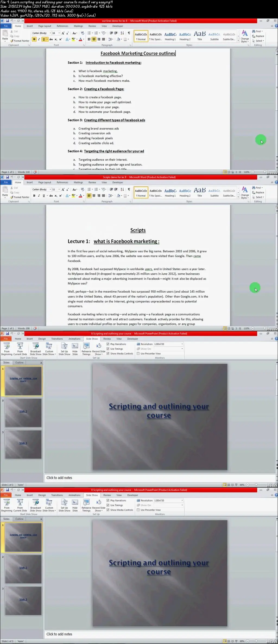Uncheck Show Media Controls in upper PowerPoint window
The width and height of the screenshot is (278, 644).
pos(108,354)
